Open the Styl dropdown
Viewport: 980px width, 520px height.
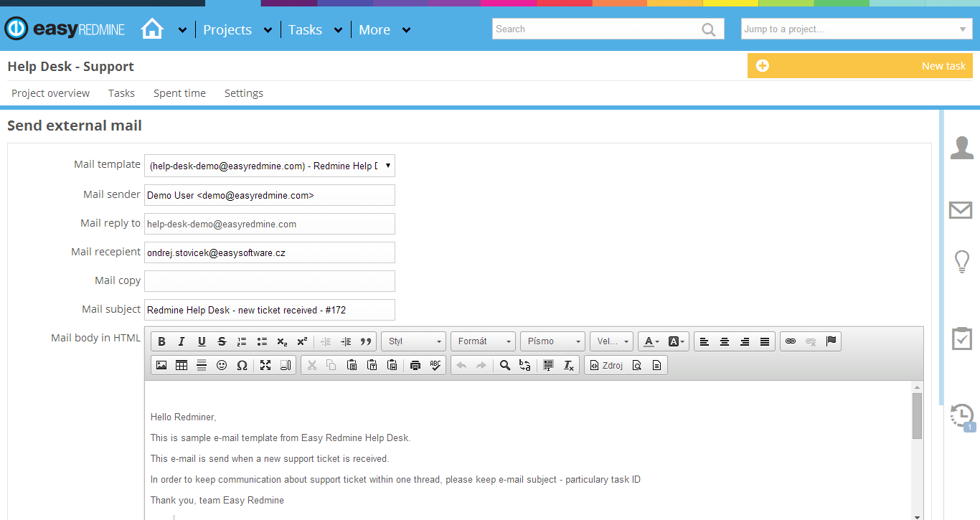coord(414,341)
